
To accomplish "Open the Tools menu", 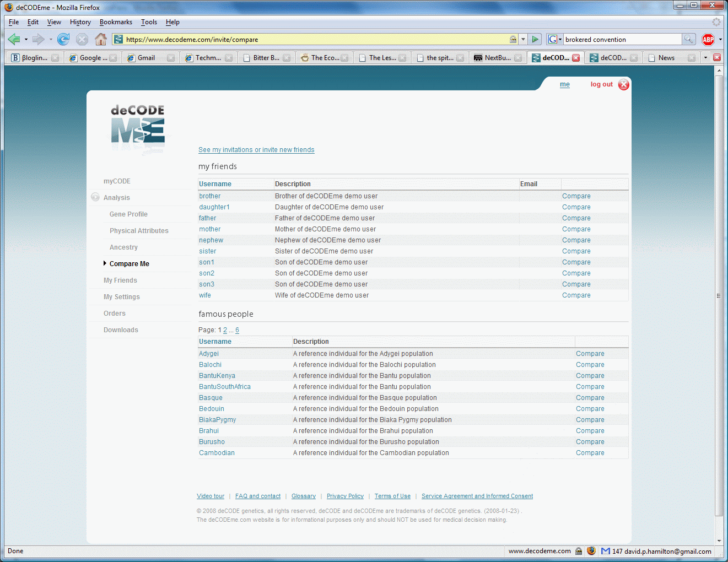I will (149, 22).
